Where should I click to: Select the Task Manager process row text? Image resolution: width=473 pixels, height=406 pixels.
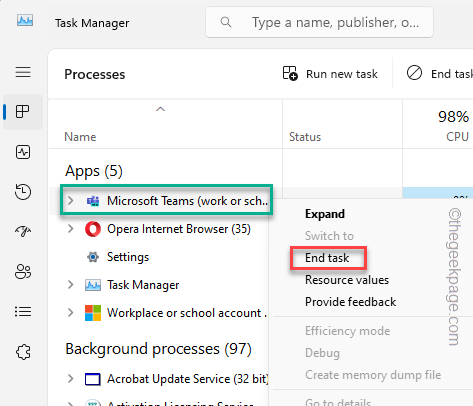pyautogui.click(x=143, y=285)
